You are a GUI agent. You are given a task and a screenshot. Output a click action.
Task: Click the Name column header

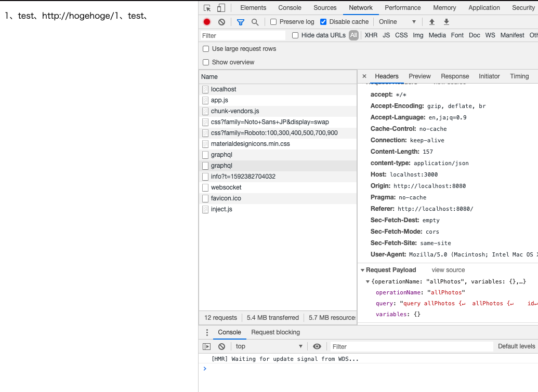click(x=278, y=77)
